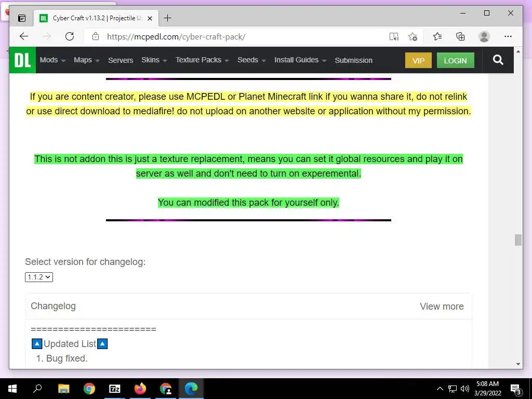532x399 pixels.
Task: Click 'You can modified this pack' text
Action: (x=248, y=203)
